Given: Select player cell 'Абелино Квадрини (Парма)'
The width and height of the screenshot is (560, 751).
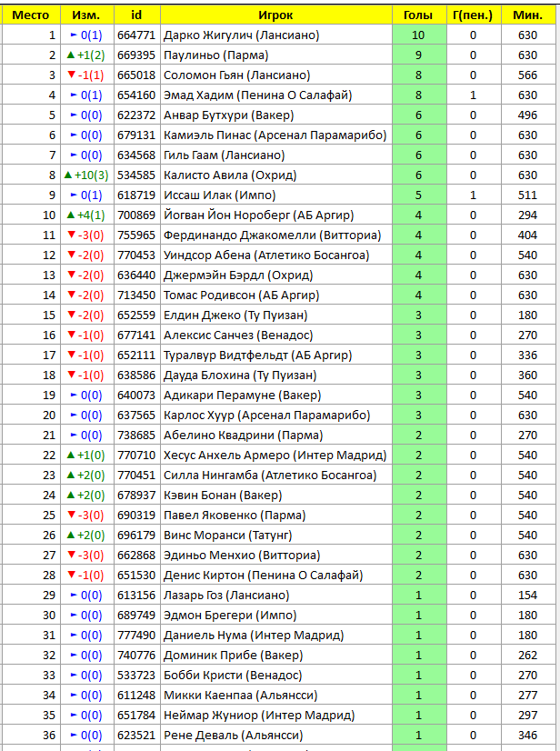Looking at the screenshot, I should [276, 435].
